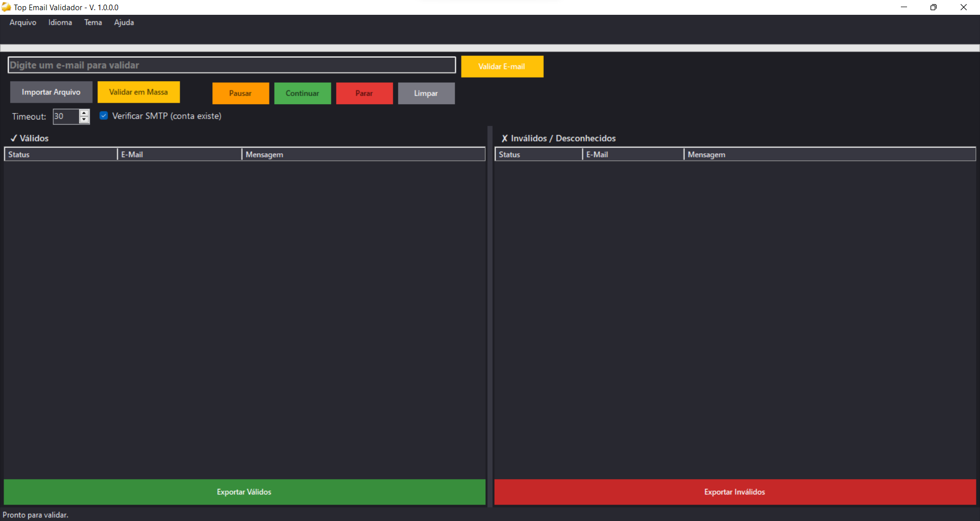Clear results with Limpar button
The height and width of the screenshot is (521, 980).
[x=426, y=93]
